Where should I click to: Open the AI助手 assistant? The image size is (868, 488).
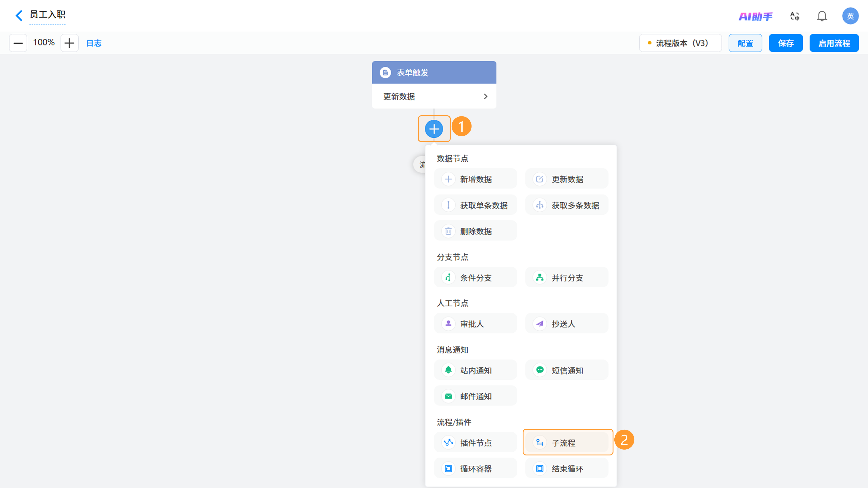(x=755, y=16)
